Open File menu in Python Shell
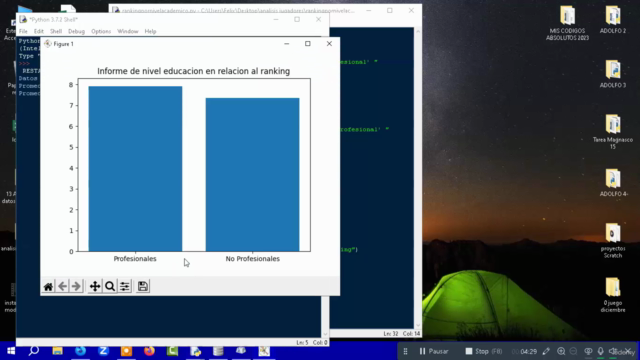Viewport: 640px width, 360px height. click(23, 31)
